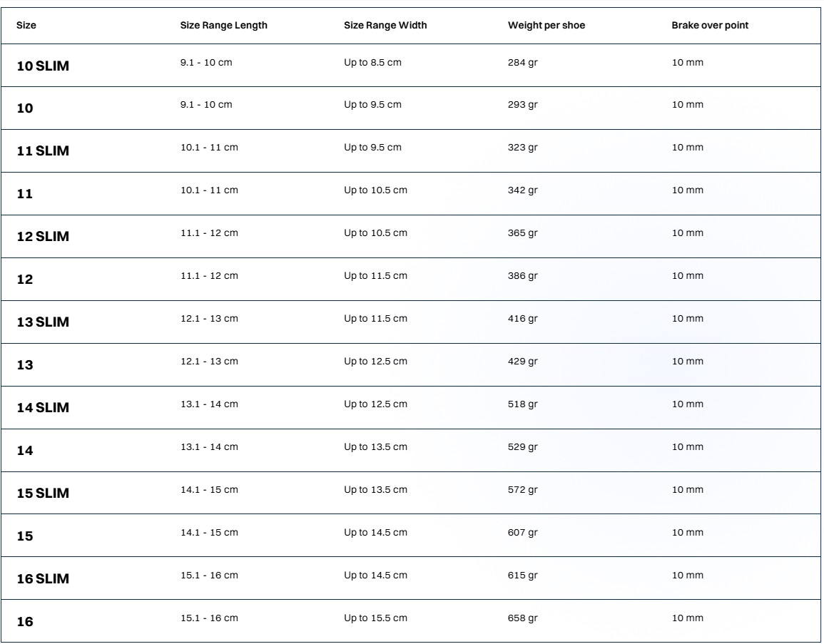Click the 'Size Range Width' header
Viewport: 824px width, 644px height.
pyautogui.click(x=385, y=25)
